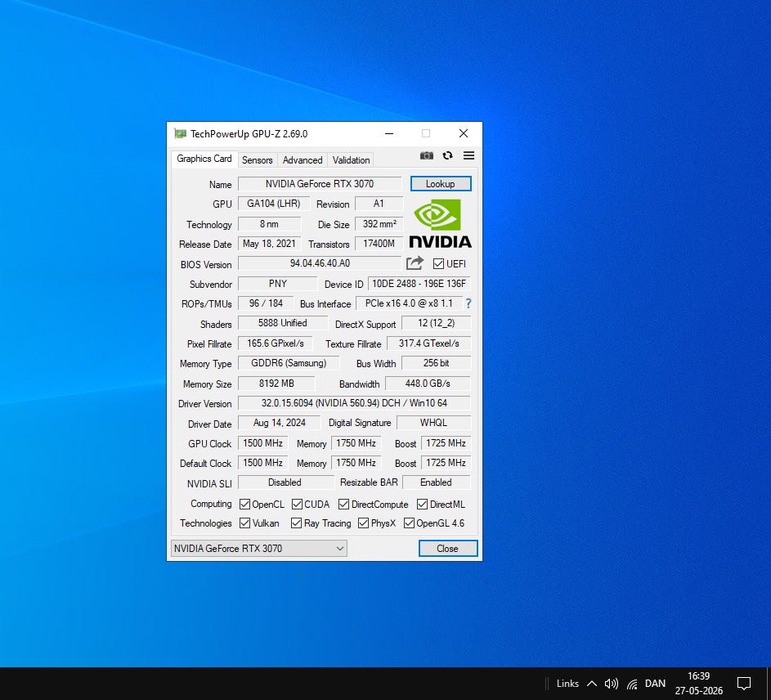Click the BIOS export share icon

coord(415,263)
